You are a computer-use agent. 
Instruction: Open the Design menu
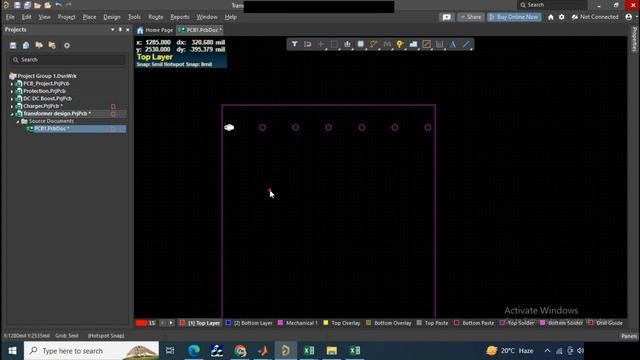112,17
